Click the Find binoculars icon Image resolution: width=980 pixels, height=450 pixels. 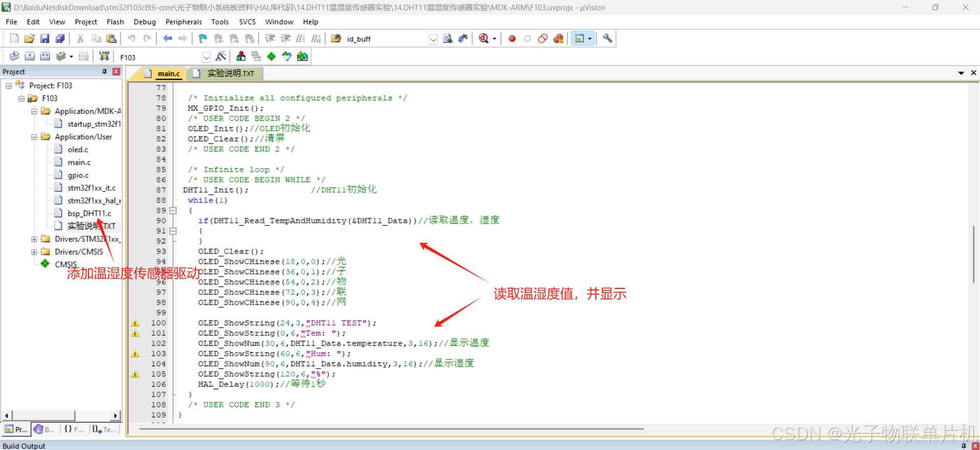[x=463, y=38]
